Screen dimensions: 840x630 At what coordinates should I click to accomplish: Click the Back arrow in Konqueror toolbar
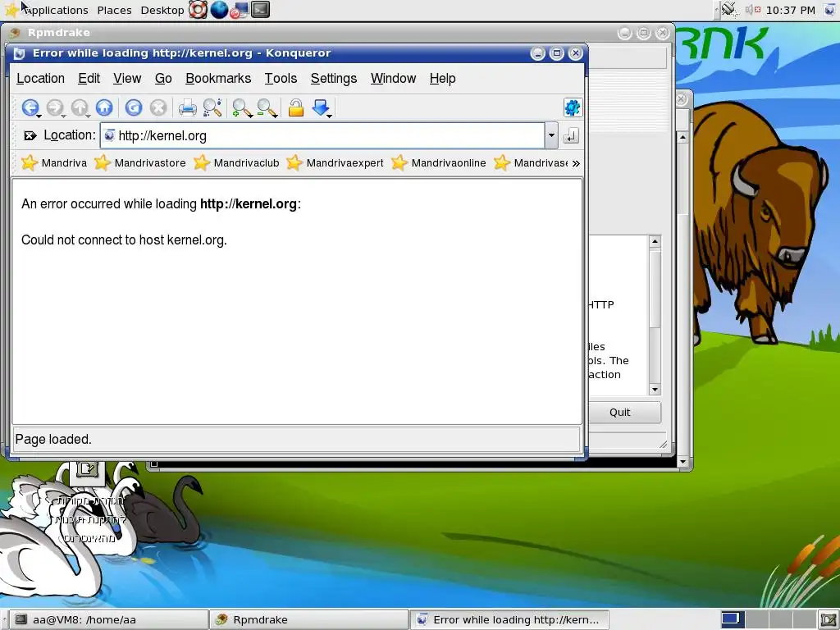[x=30, y=107]
